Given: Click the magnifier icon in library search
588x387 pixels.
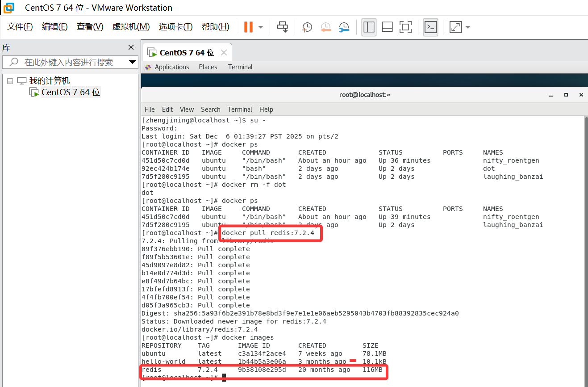Looking at the screenshot, I should [14, 62].
